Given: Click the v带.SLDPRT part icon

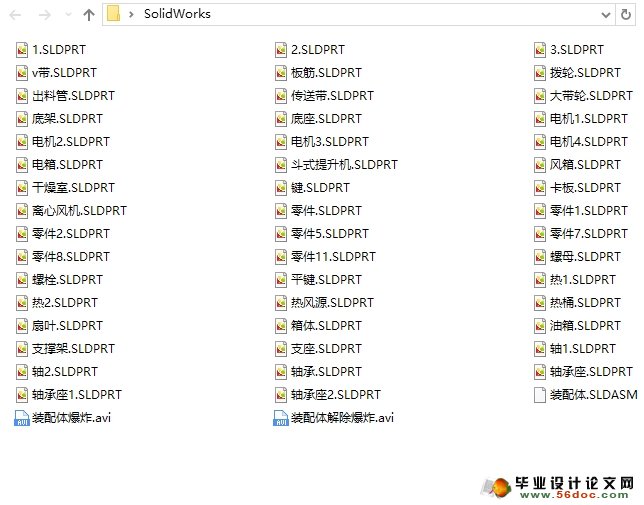Looking at the screenshot, I should pyautogui.click(x=22, y=73).
